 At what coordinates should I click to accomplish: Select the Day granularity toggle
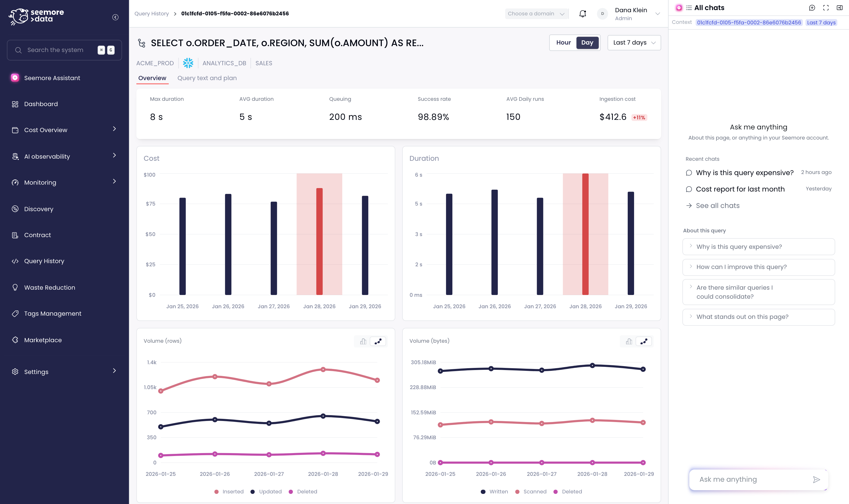(x=587, y=42)
